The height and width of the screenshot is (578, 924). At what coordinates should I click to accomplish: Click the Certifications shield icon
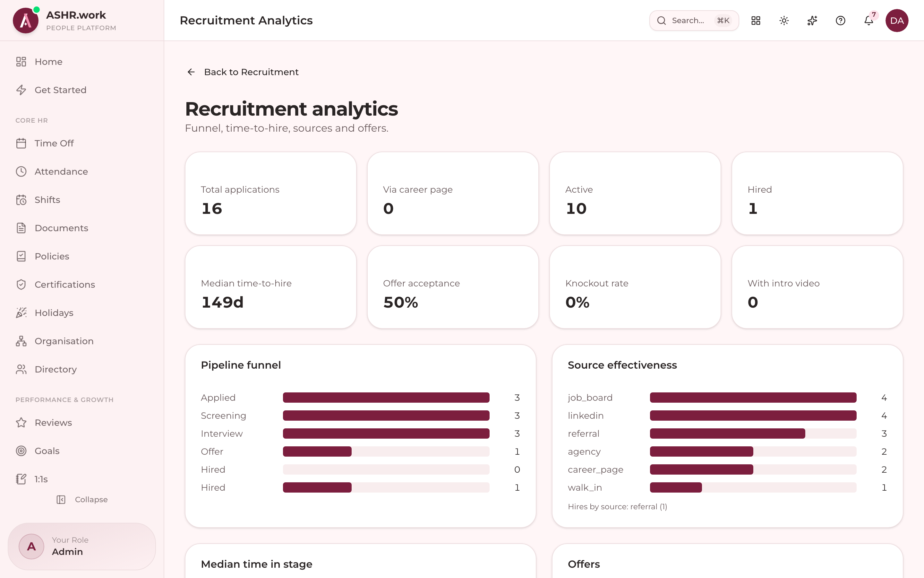[21, 285]
